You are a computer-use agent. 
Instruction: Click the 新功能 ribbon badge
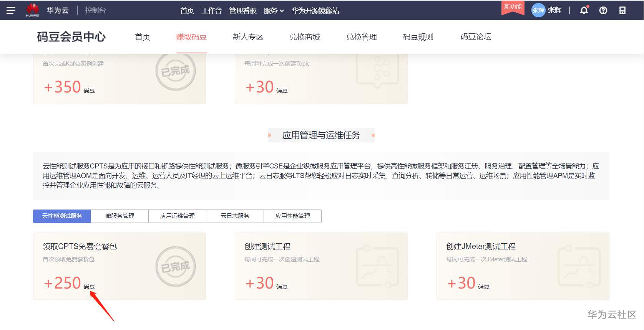(513, 7)
